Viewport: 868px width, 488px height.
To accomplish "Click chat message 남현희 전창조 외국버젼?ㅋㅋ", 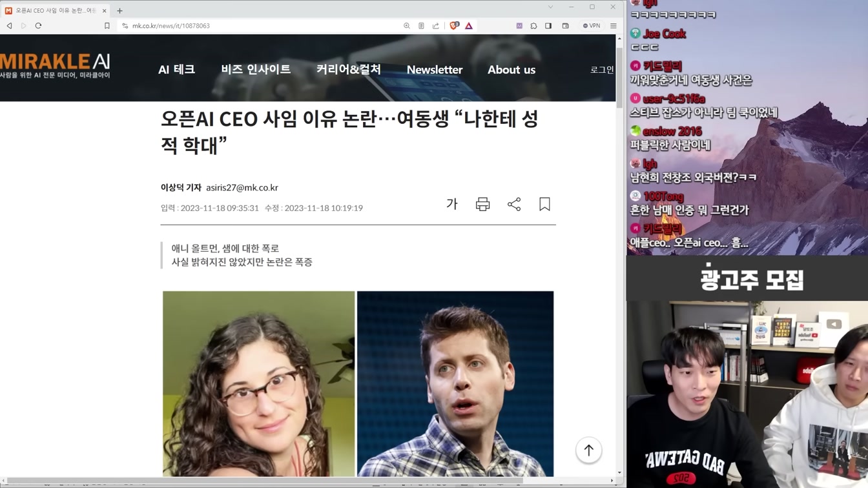I will tap(693, 178).
